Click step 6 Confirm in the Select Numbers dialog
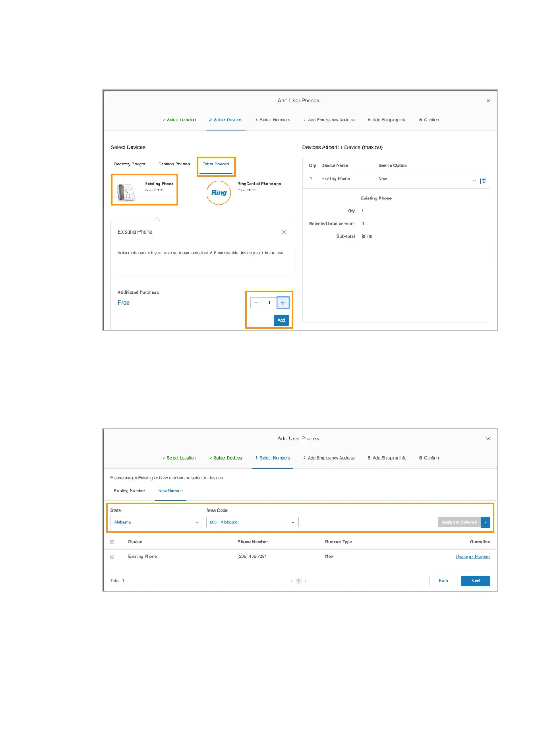The height and width of the screenshot is (756, 534). pyautogui.click(x=429, y=458)
